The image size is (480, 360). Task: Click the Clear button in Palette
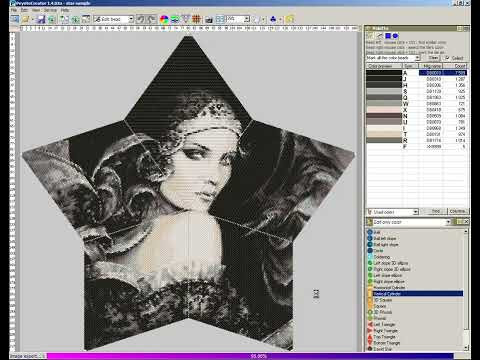[x=433, y=58]
